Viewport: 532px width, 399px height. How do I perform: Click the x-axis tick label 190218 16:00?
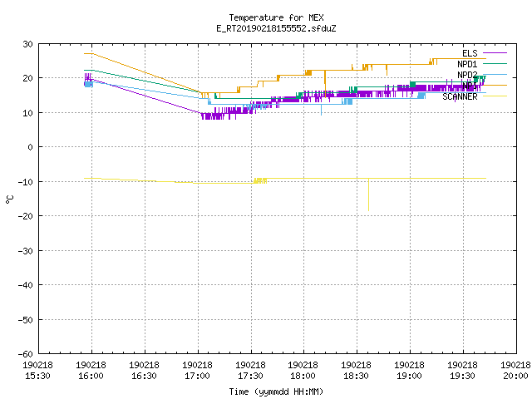pyautogui.click(x=91, y=371)
